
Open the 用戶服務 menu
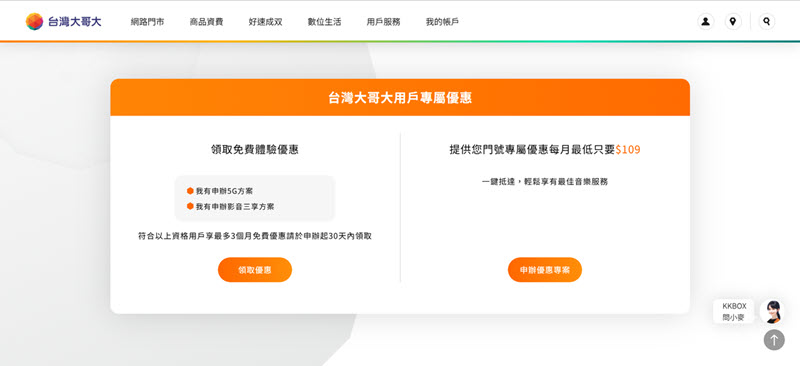tap(384, 22)
